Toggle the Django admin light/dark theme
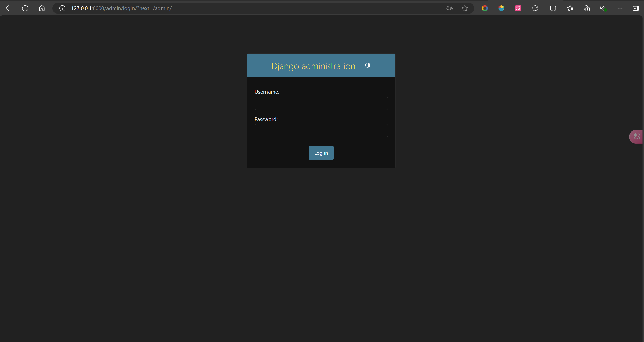The height and width of the screenshot is (342, 644). point(367,65)
